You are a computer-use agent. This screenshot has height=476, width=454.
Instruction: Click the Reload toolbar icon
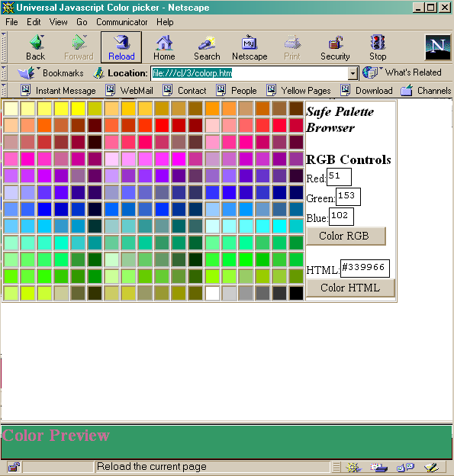tap(122, 42)
